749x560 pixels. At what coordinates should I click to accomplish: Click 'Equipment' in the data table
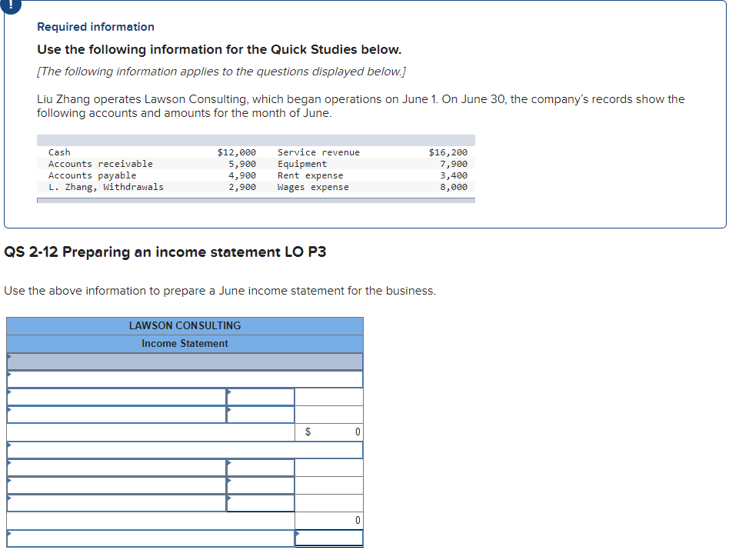[302, 164]
